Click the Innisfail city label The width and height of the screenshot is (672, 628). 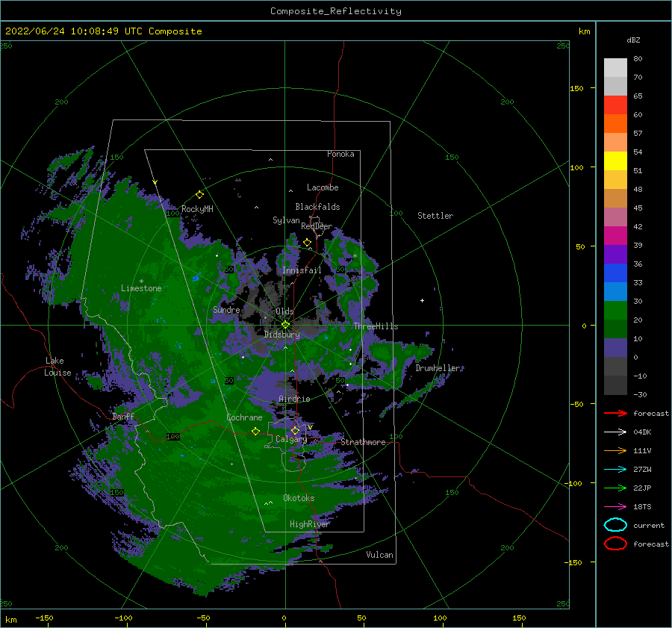point(302,270)
